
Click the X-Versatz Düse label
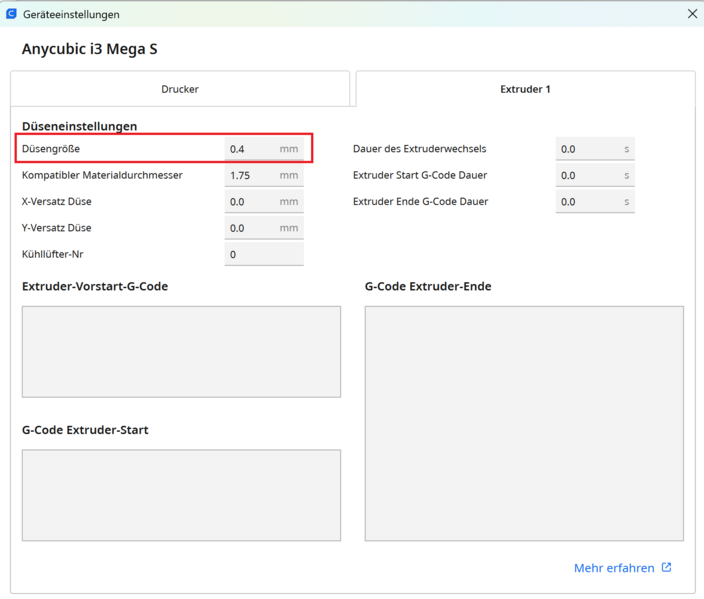pyautogui.click(x=57, y=202)
